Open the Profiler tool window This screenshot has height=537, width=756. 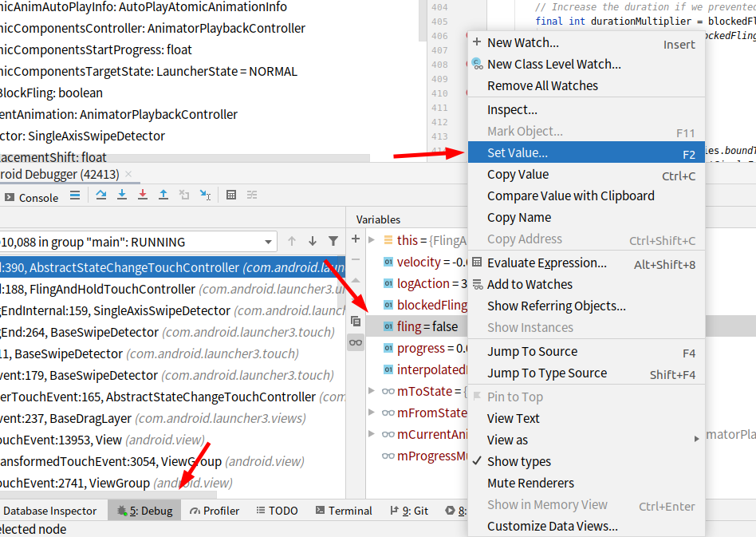(x=215, y=511)
